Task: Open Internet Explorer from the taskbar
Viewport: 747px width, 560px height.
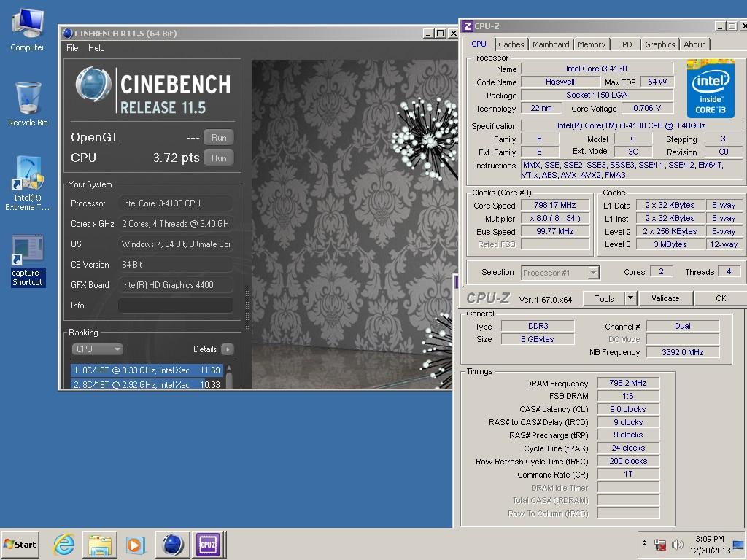Action: [x=64, y=544]
